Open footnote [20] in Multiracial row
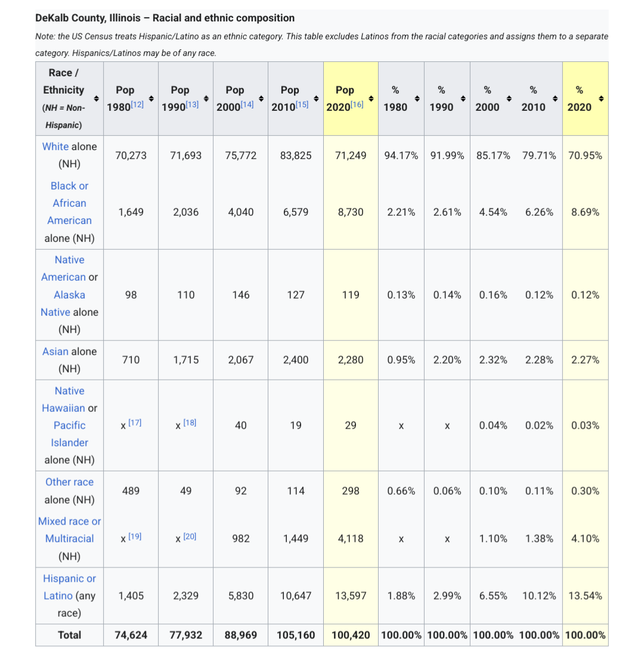This screenshot has width=644, height=658. (x=190, y=536)
